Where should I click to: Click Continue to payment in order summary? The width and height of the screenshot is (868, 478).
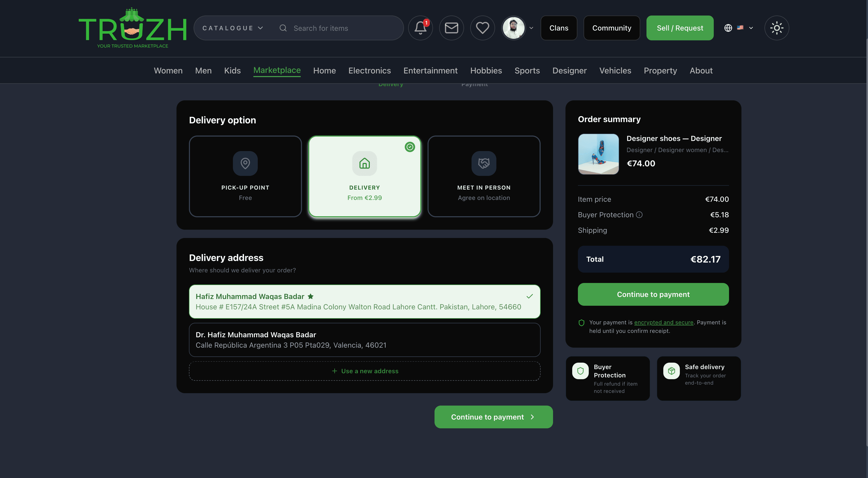653,294
